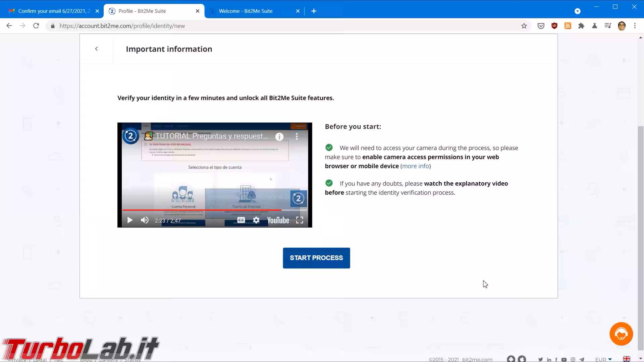Expand the EUR currency dropdown
Image resolution: width=644 pixels, height=362 pixels.
point(603,359)
